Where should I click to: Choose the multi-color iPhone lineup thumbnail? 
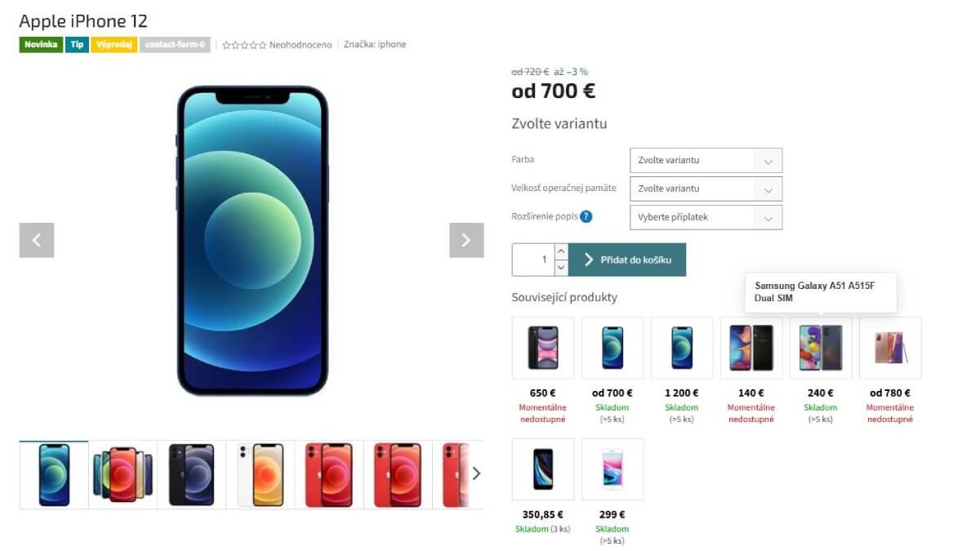click(122, 474)
